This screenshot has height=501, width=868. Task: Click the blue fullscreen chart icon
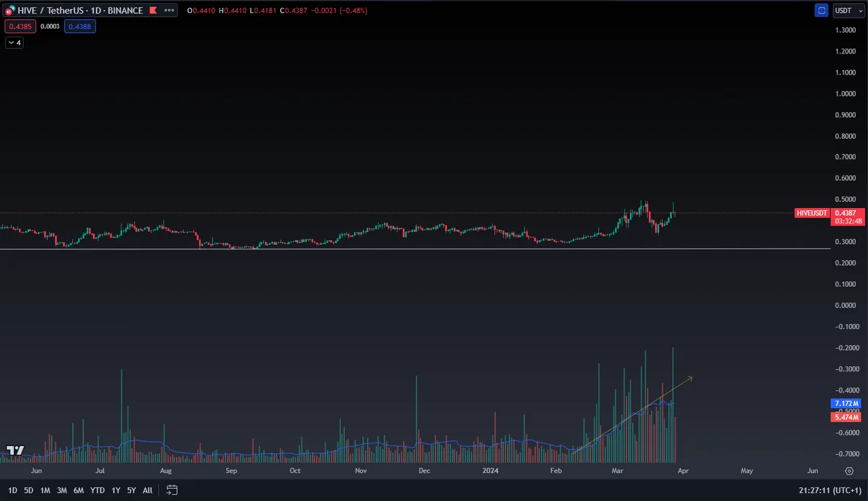(x=822, y=10)
